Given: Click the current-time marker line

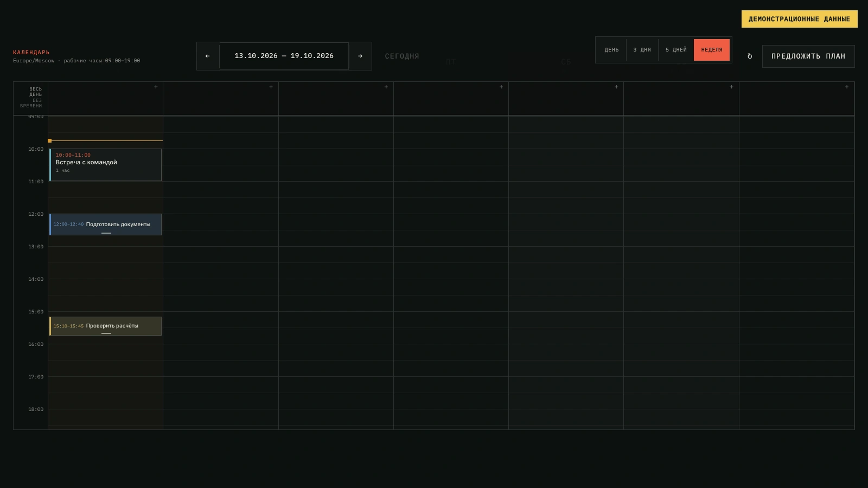Looking at the screenshot, I should tap(105, 140).
